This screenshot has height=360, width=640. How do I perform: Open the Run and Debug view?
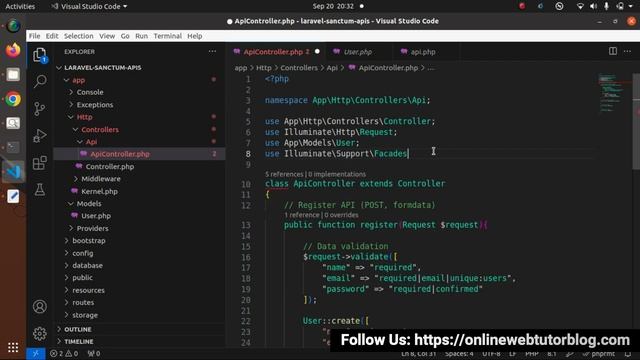tap(40, 136)
